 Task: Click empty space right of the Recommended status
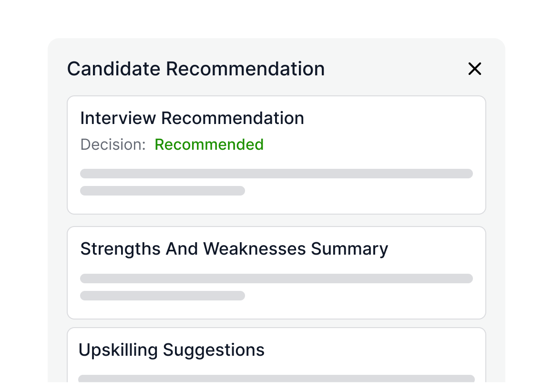372,144
